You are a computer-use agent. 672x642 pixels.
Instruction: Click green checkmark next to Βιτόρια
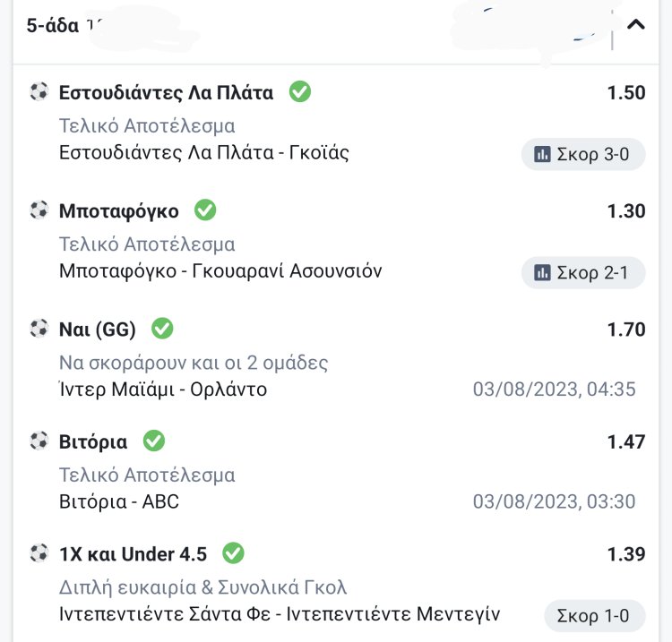pyautogui.click(x=154, y=441)
